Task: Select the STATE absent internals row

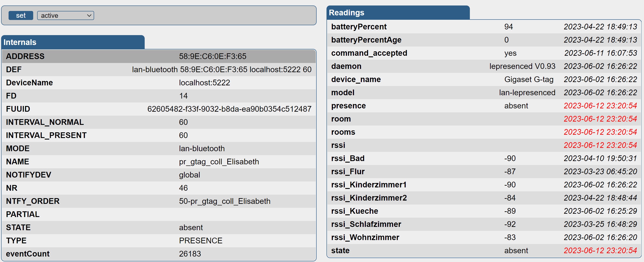Action: coord(190,227)
